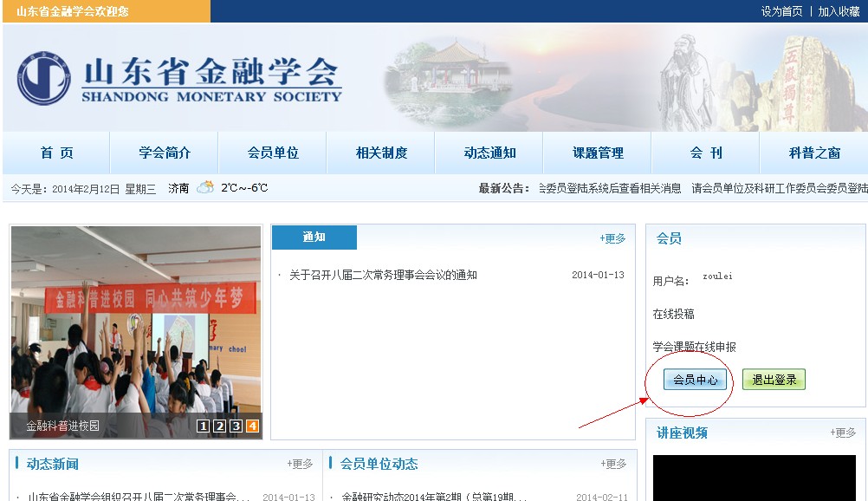Click the 最新公告： label

[504, 188]
